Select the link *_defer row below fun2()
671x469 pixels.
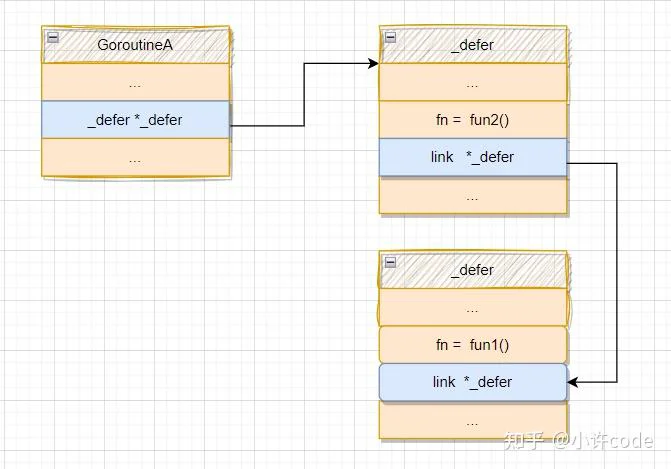(x=472, y=157)
